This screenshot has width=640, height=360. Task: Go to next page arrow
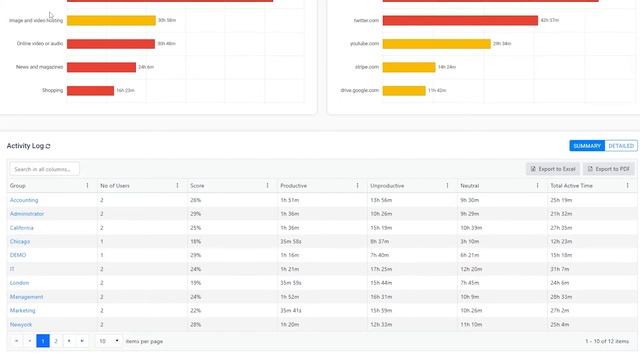[69, 341]
